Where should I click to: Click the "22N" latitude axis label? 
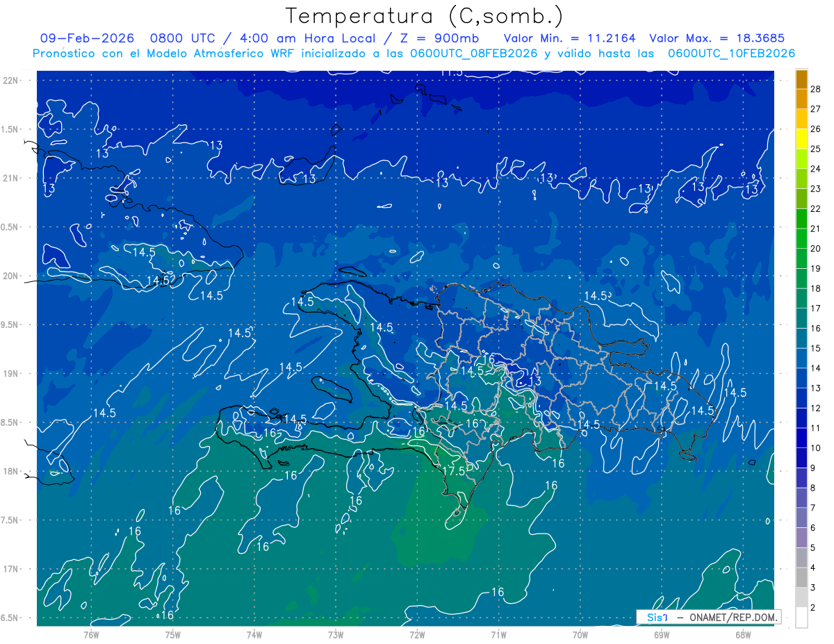[x=10, y=81]
